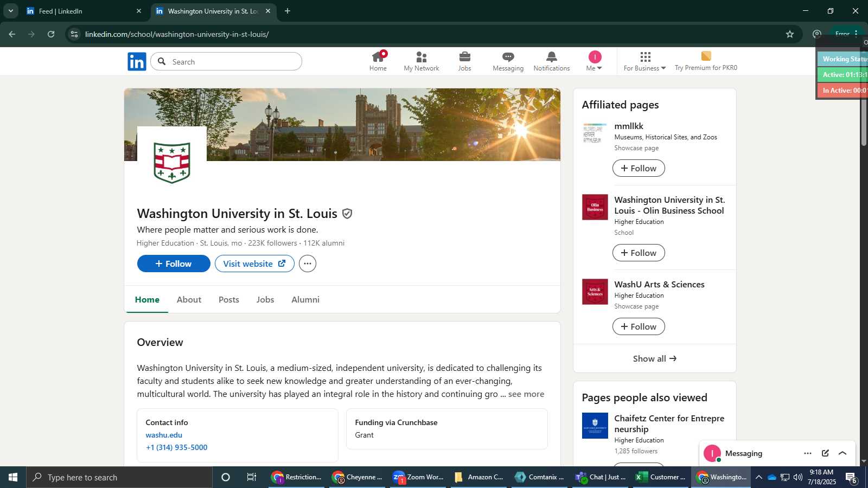Switch to the Posts tab
This screenshot has height=488, width=868.
229,299
